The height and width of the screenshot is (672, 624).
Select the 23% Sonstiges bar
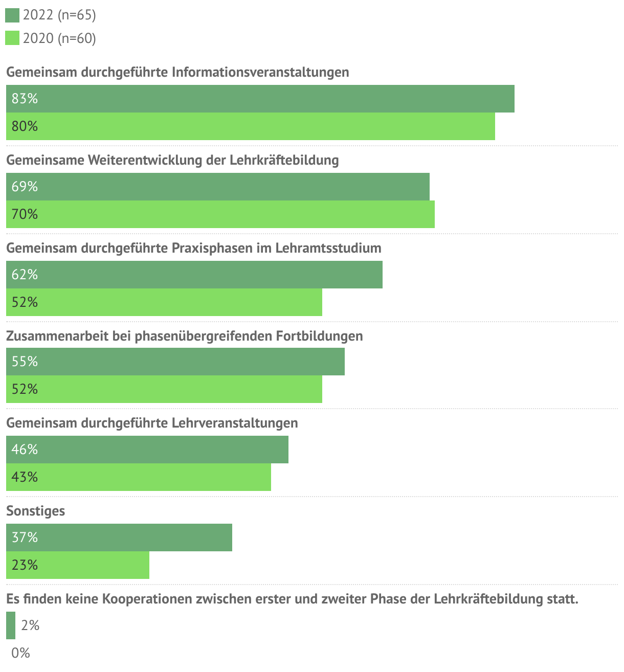pos(78,565)
